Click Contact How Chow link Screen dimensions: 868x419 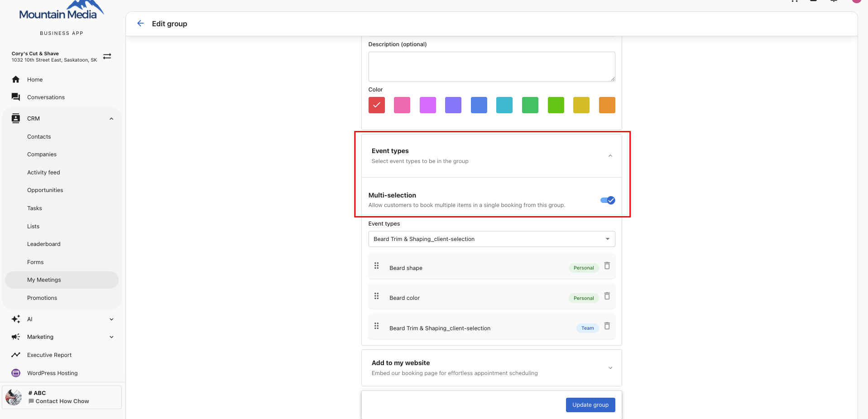pos(62,401)
